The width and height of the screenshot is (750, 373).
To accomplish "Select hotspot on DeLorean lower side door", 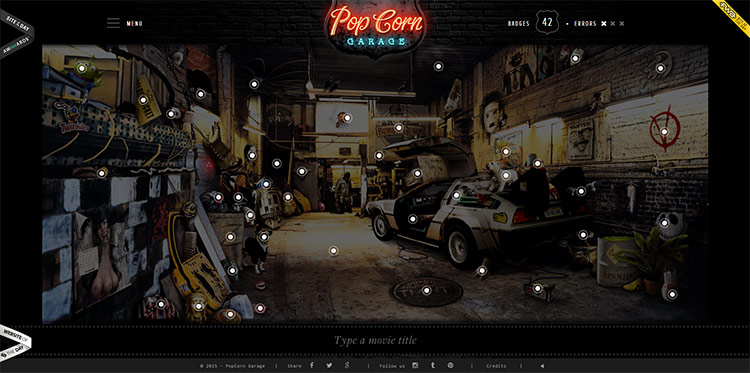I will (413, 219).
